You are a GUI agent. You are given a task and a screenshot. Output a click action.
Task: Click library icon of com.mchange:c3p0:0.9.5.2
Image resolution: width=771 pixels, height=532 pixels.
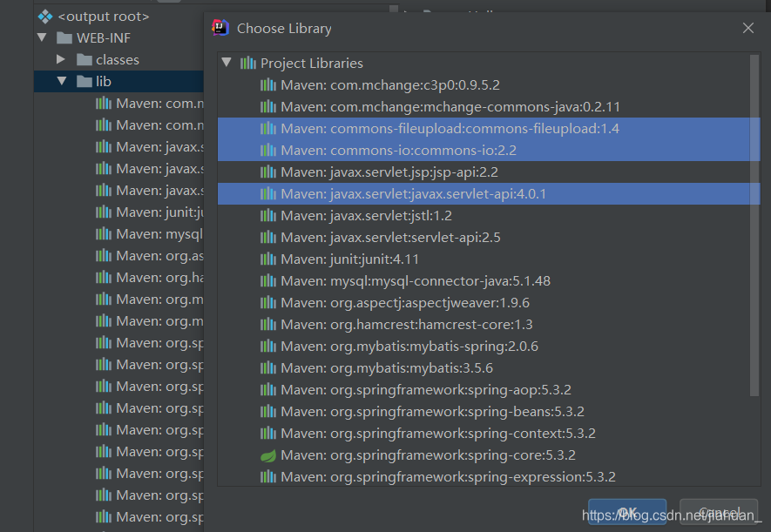pos(268,85)
